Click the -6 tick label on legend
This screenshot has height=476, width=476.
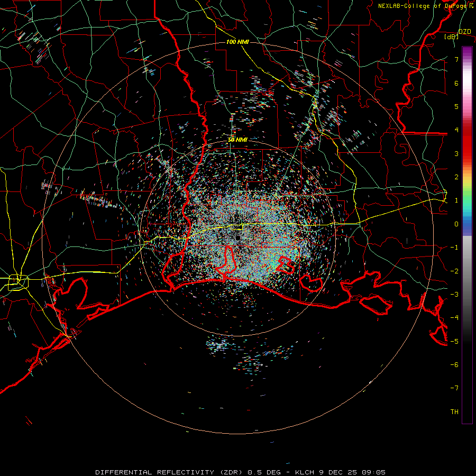(x=454, y=365)
